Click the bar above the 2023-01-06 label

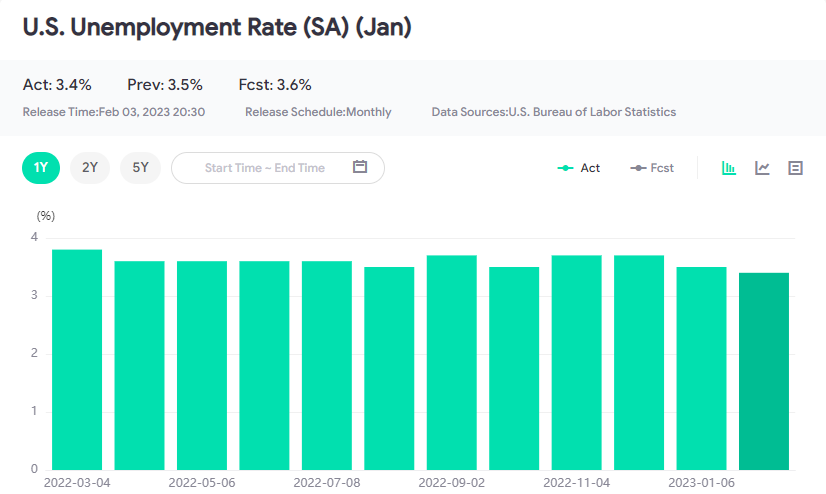click(701, 368)
